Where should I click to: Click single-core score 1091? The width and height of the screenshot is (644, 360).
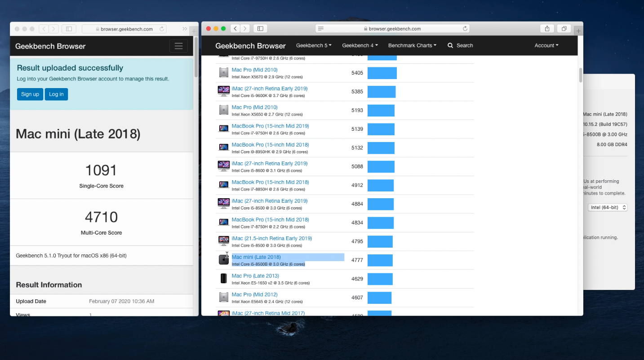101,170
